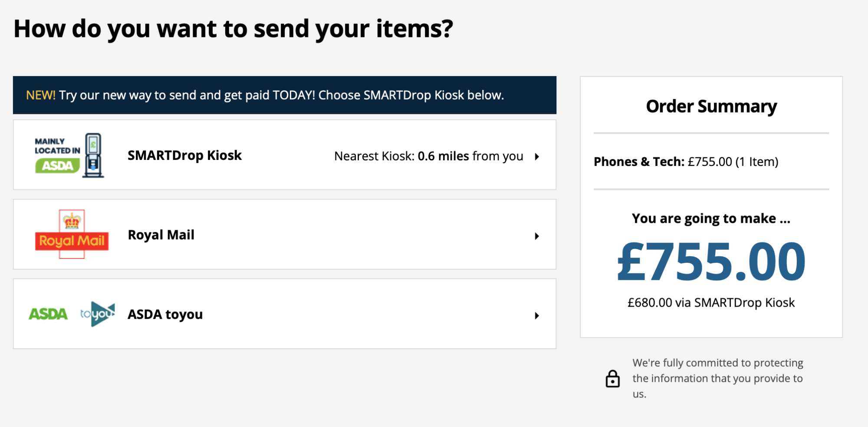Click the green ASDA badge logo
The width and height of the screenshot is (868, 427).
(58, 166)
